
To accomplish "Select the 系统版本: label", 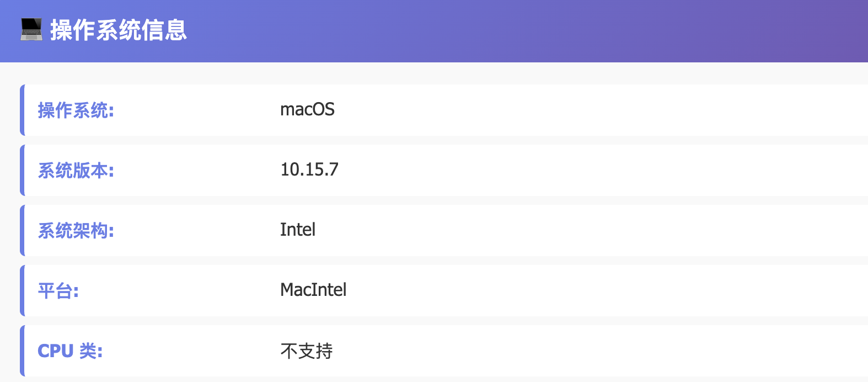I will (x=76, y=171).
